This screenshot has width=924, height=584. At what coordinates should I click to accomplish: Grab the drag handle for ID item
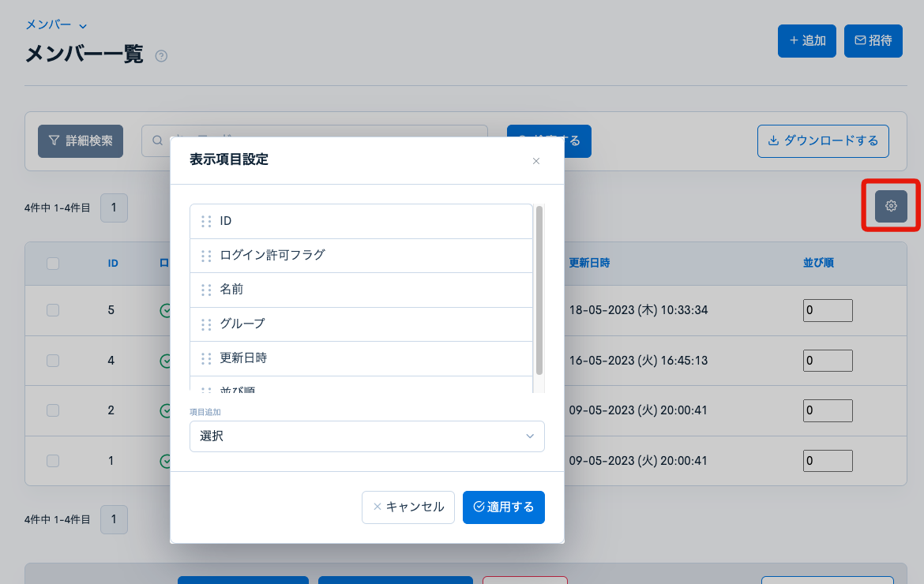[x=206, y=221]
